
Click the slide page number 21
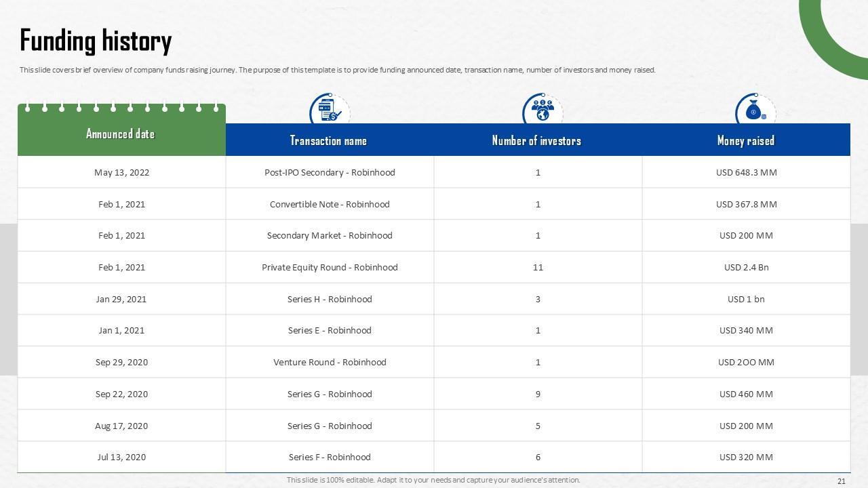pos(842,481)
